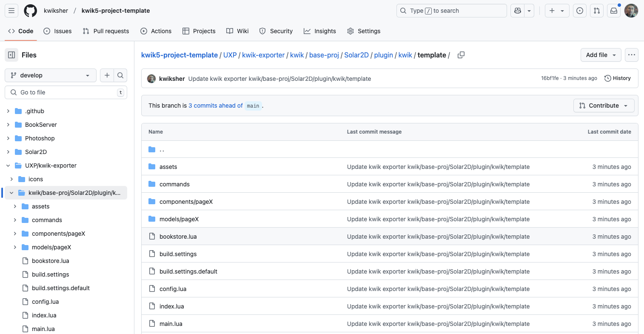Image resolution: width=644 pixels, height=334 pixels.
Task: Open the more options ellipsis button
Action: [631, 55]
